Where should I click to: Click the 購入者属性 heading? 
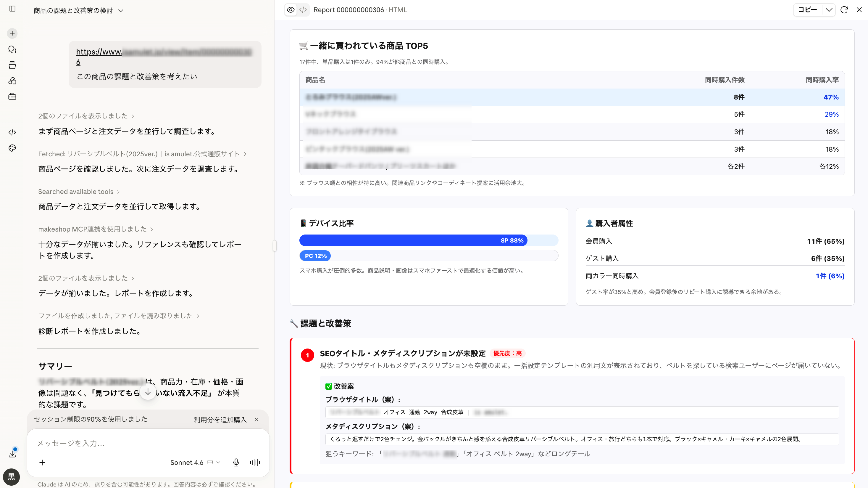tap(609, 223)
